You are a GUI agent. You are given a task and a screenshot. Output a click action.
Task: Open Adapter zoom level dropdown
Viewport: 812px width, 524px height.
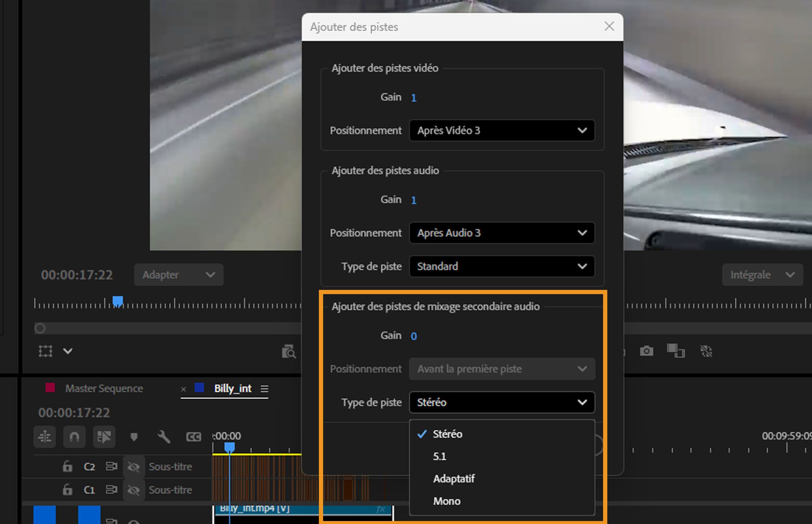point(178,275)
